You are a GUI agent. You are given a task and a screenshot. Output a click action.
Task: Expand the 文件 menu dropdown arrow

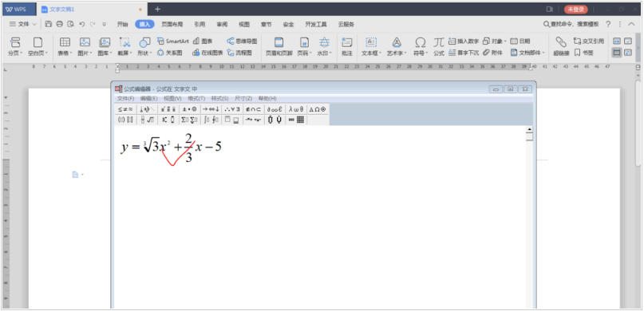coord(34,24)
